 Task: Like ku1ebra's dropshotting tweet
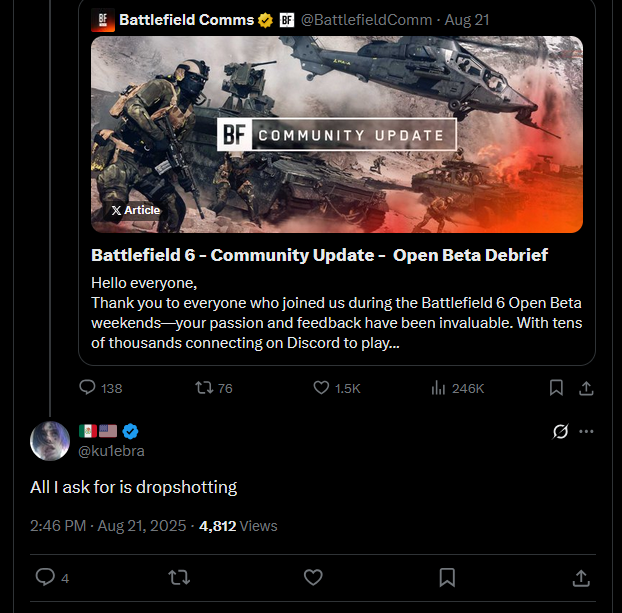click(313, 577)
